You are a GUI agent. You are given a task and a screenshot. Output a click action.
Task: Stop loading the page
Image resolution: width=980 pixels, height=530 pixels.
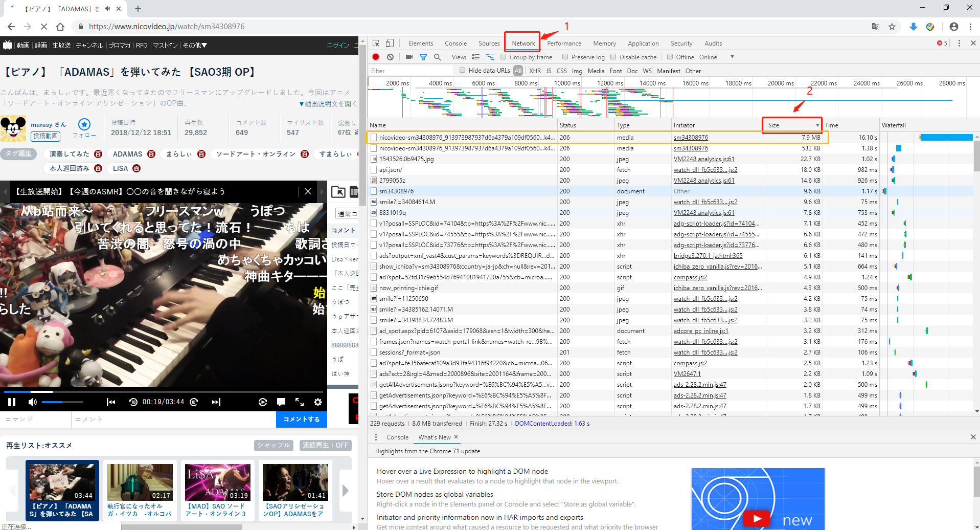(44, 27)
